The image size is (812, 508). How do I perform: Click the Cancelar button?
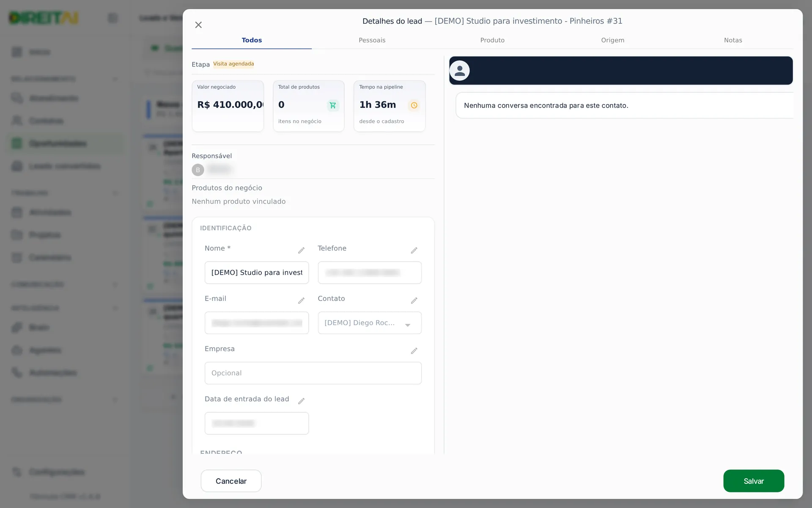coord(231,481)
